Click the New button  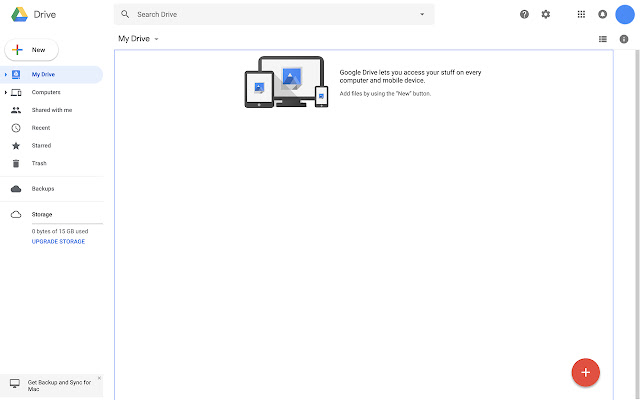click(31, 50)
